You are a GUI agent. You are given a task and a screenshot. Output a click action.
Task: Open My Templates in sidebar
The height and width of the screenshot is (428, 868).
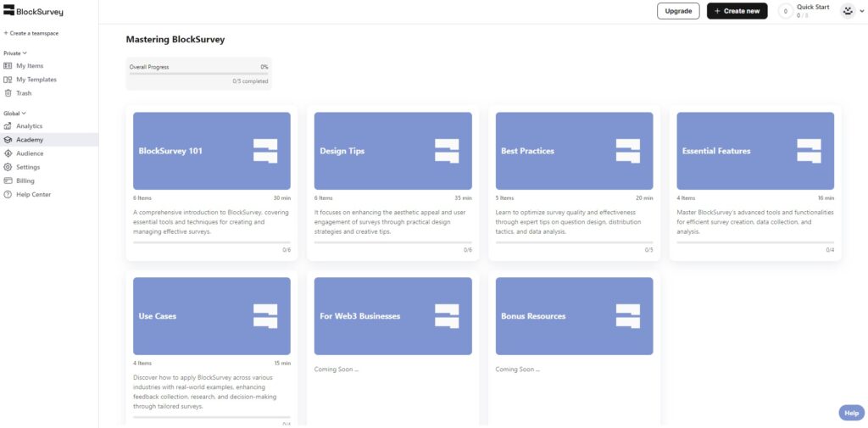point(49,80)
